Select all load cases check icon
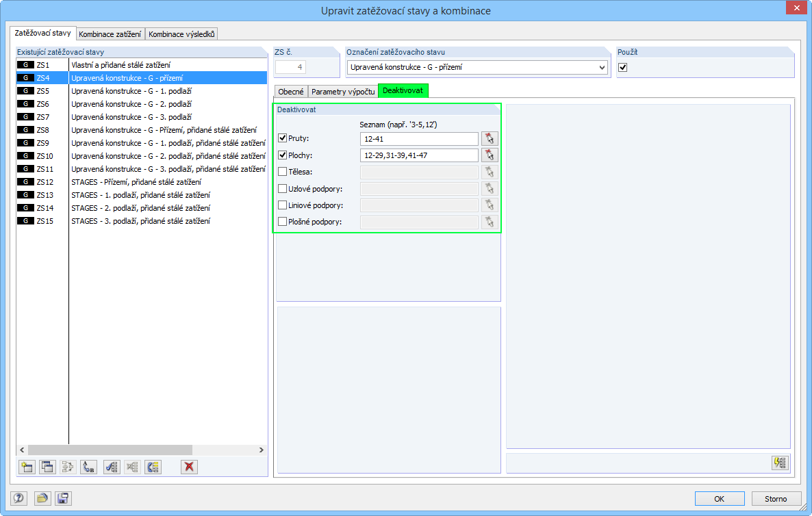812x516 pixels. pos(112,467)
